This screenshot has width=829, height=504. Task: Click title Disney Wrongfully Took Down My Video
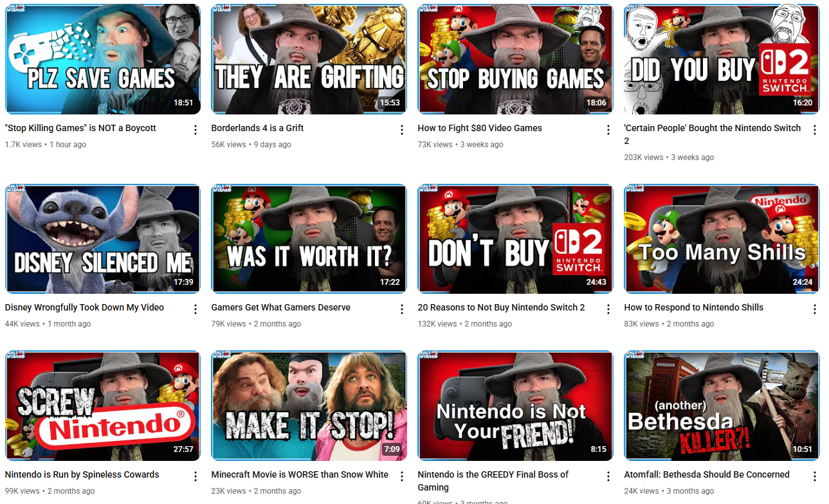[84, 307]
